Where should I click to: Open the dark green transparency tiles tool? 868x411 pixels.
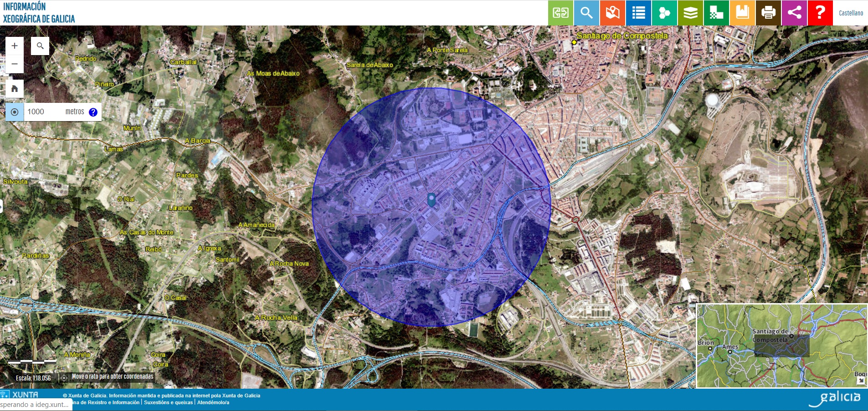716,13
